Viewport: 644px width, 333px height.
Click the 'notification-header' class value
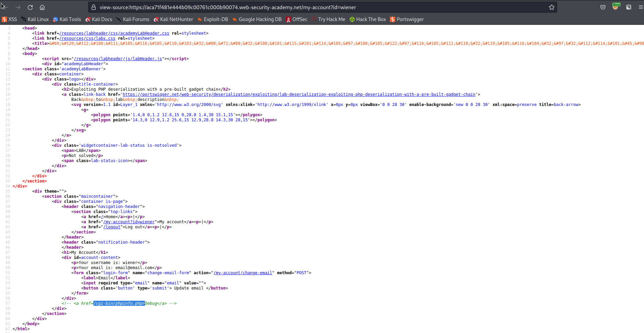pos(121,242)
